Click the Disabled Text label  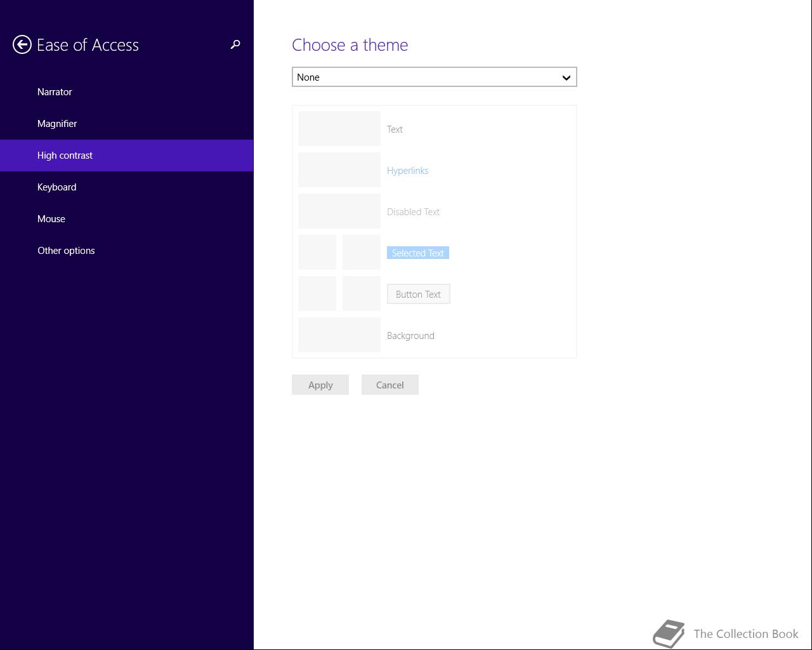click(414, 211)
